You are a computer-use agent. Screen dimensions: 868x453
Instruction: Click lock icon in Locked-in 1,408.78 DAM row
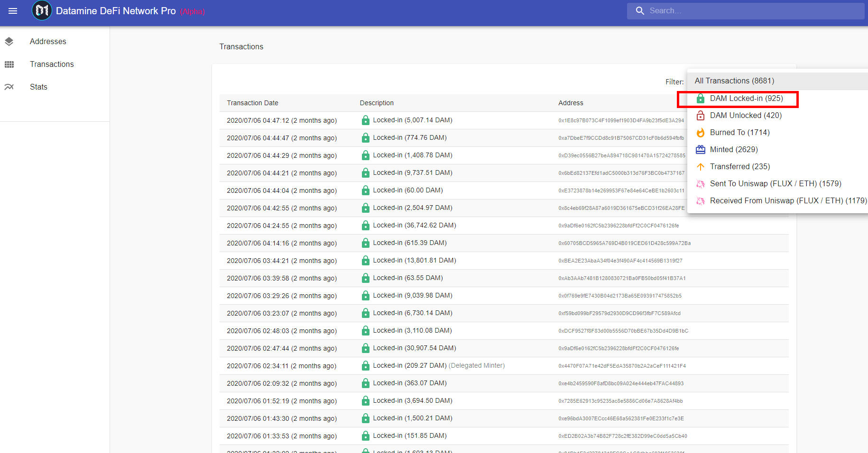pyautogui.click(x=366, y=155)
